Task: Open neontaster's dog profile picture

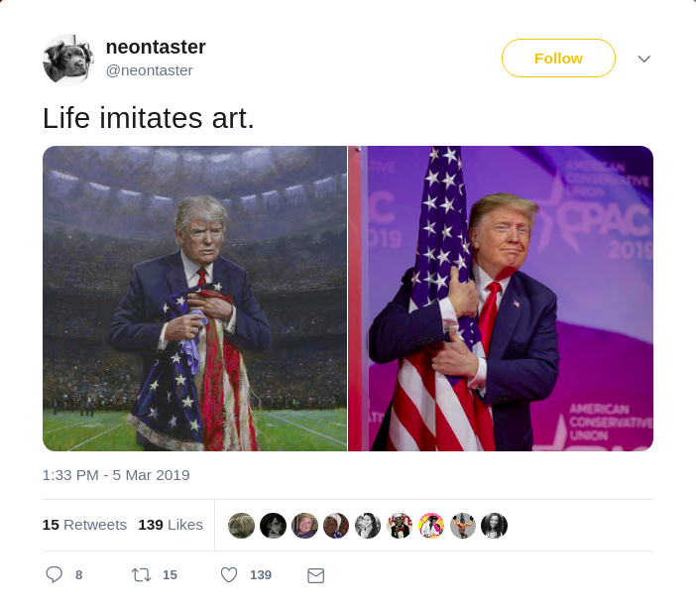Action: pos(67,60)
